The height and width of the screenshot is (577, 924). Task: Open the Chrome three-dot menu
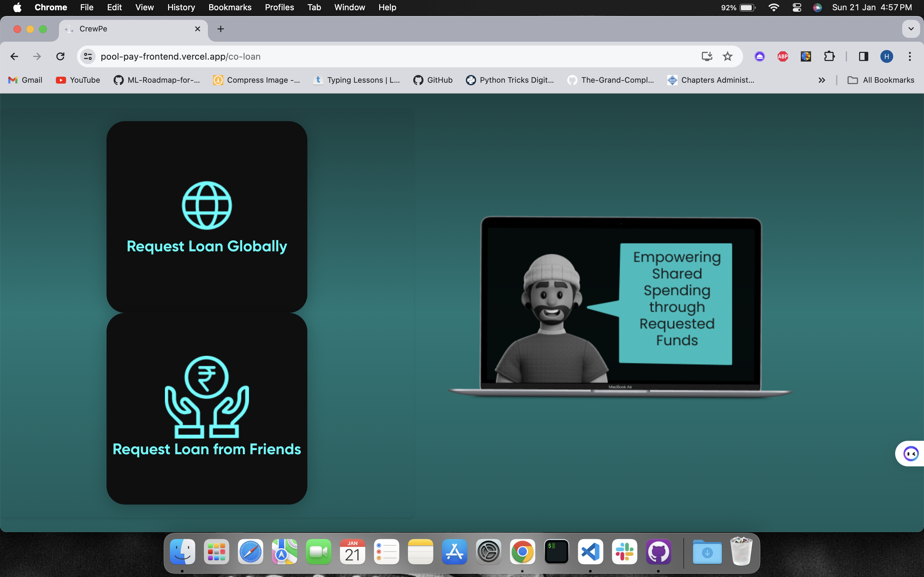coord(910,56)
